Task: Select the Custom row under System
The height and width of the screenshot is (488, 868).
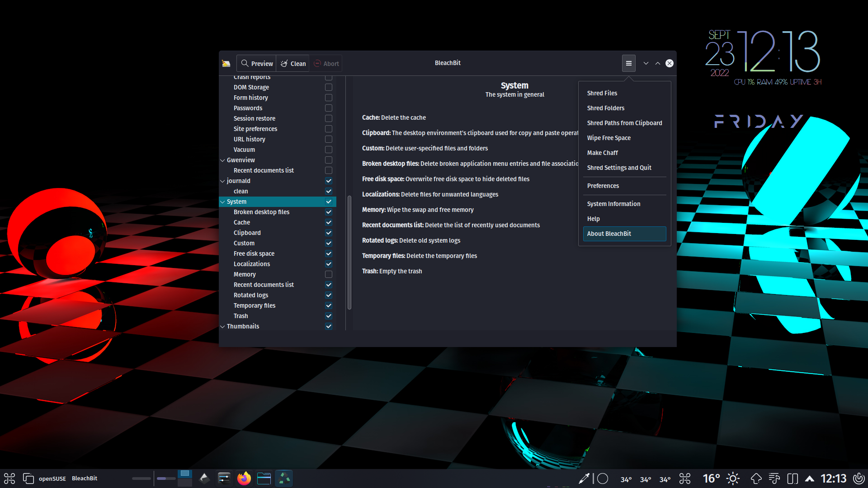Action: (278, 243)
